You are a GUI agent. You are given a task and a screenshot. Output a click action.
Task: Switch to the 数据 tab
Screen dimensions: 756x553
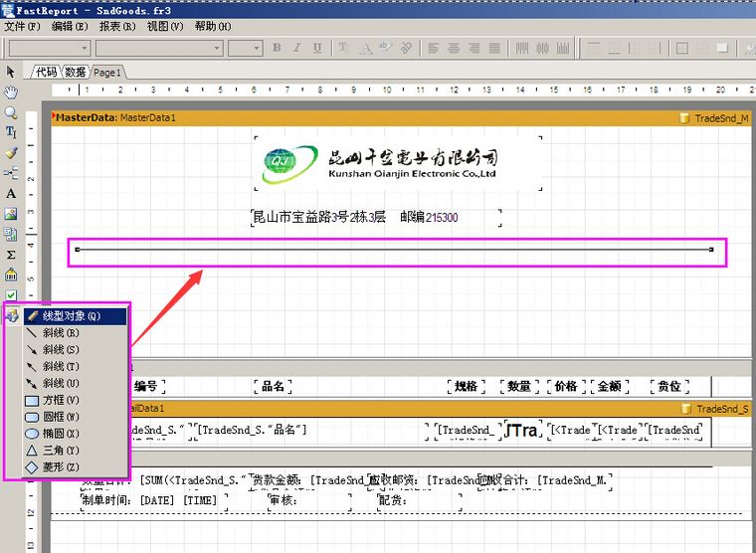pos(76,72)
